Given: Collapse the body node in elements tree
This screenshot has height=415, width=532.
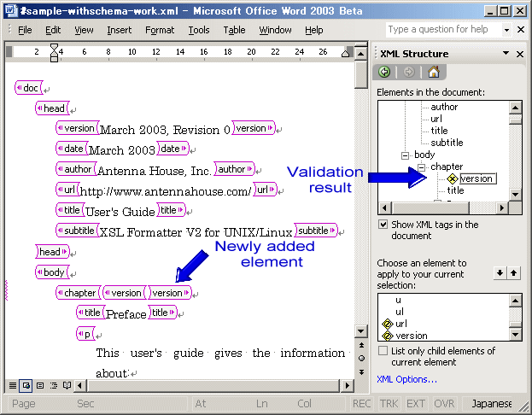Looking at the screenshot, I should tap(405, 155).
